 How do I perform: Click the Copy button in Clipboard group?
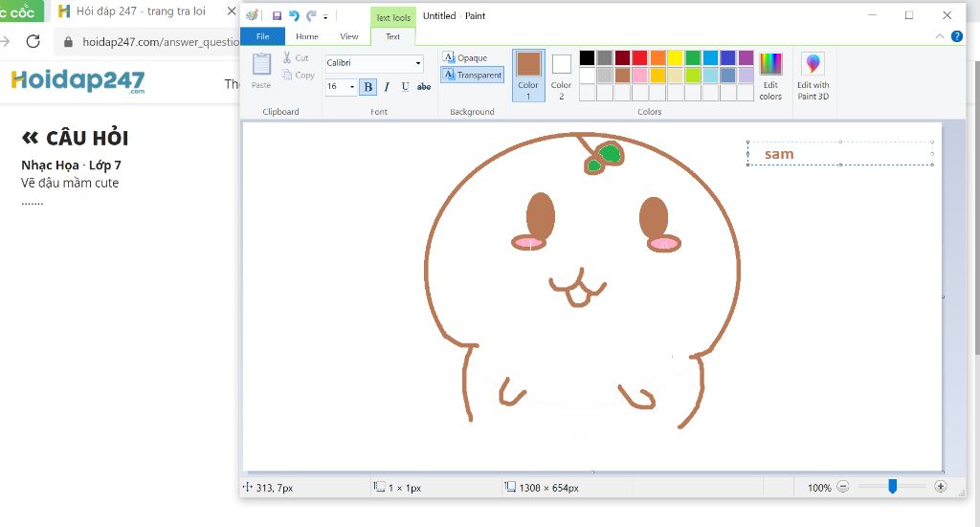pos(299,75)
